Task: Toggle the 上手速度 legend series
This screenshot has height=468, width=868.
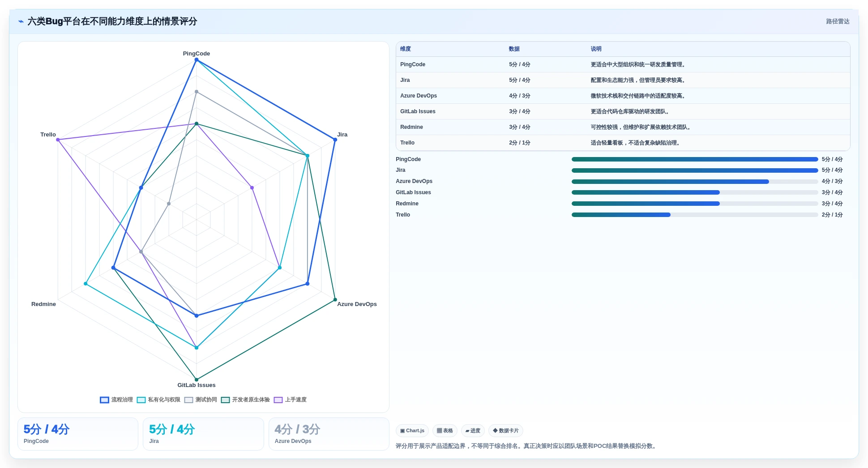Action: point(290,400)
